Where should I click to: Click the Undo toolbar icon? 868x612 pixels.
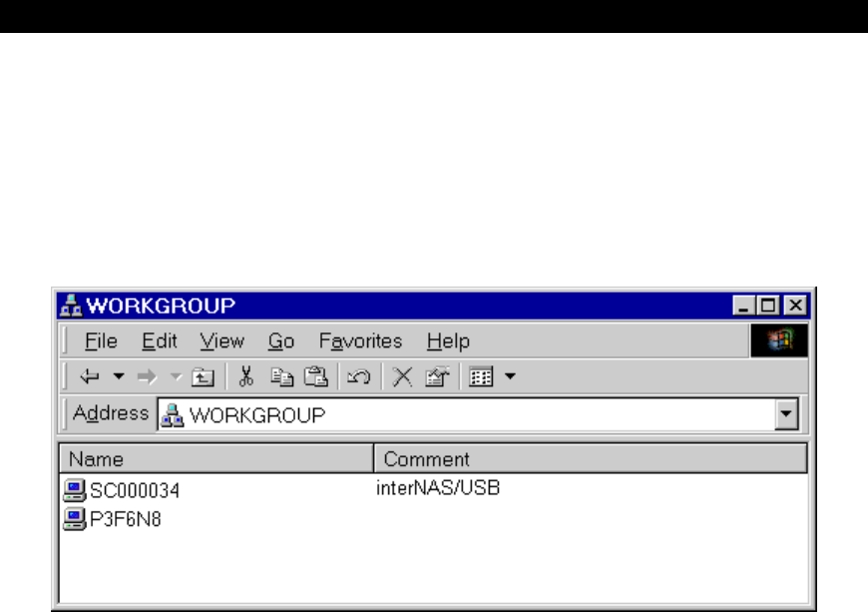click(359, 377)
